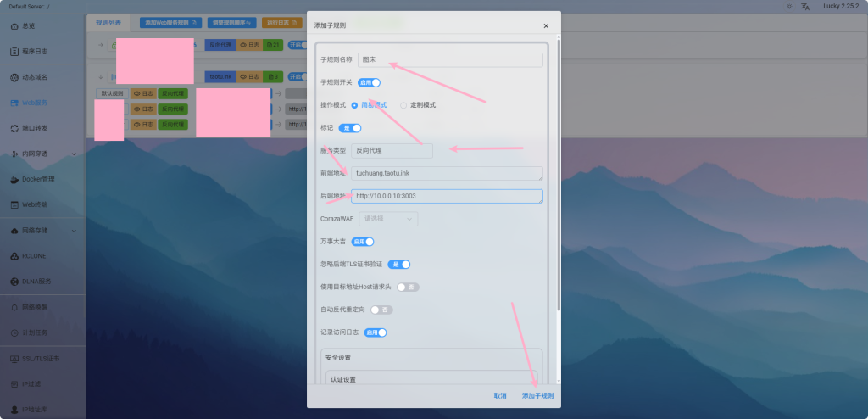Click the taotu.ink blue tag

point(220,76)
